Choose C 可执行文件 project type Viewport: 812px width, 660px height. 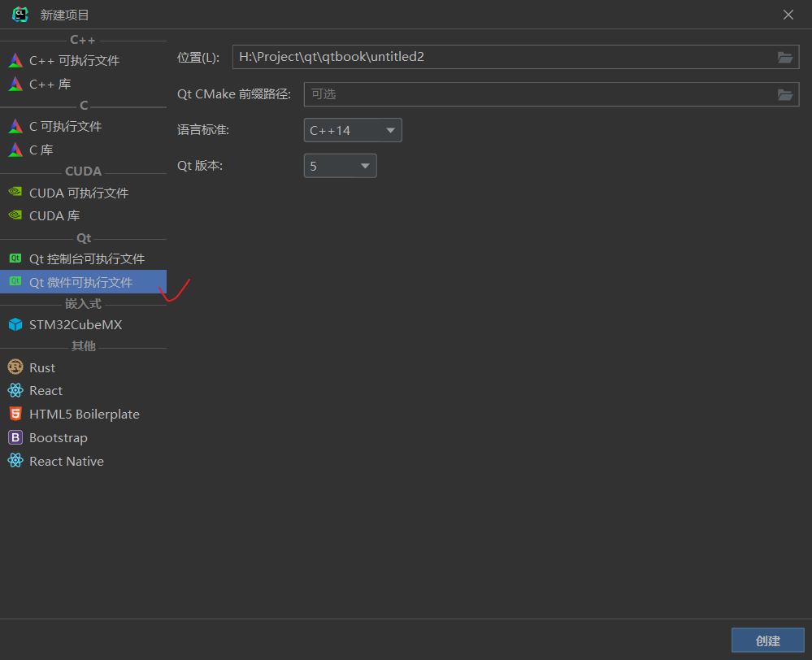84,127
